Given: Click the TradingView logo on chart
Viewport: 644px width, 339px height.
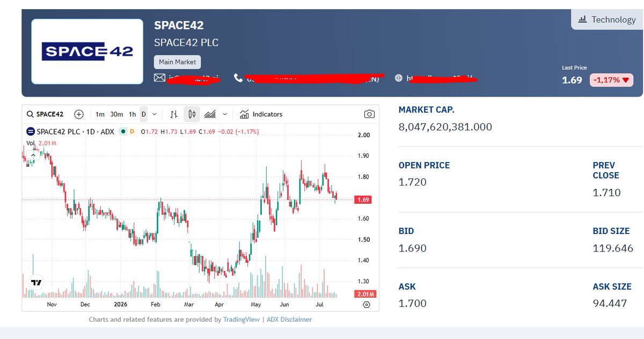Looking at the screenshot, I should coord(36,283).
